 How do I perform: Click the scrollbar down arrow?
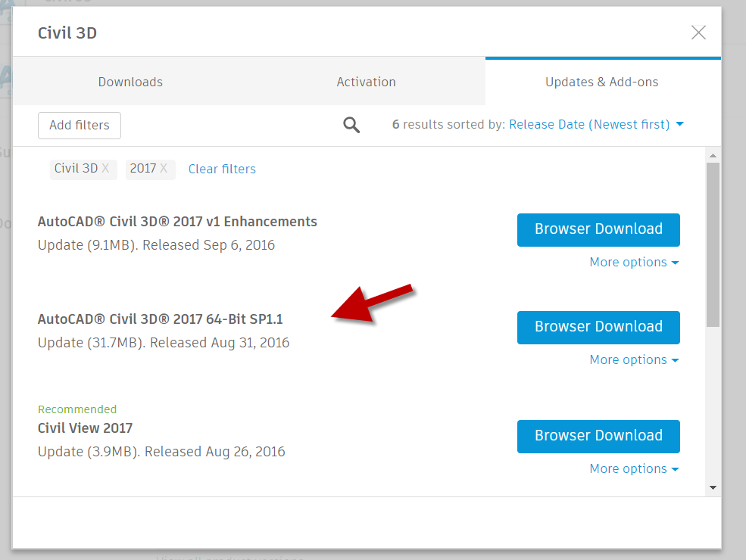tap(713, 487)
